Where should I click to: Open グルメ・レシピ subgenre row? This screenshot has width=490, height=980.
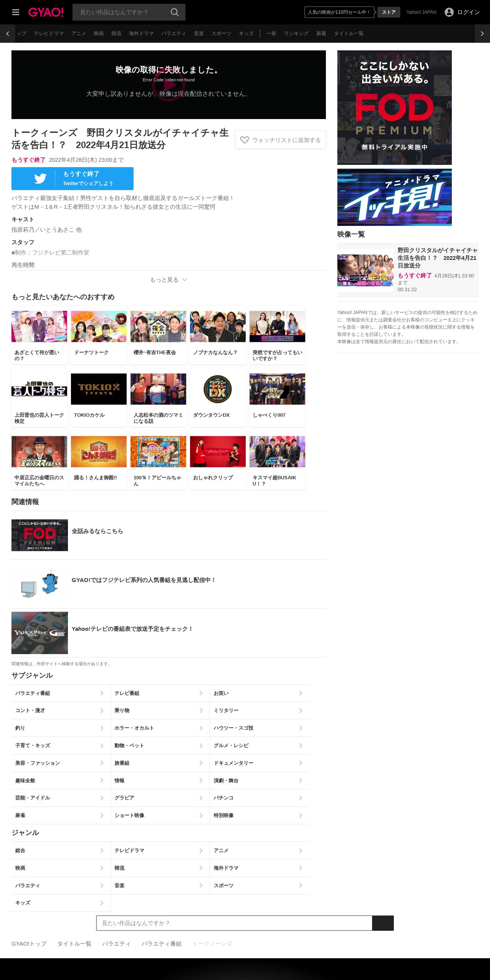(260, 746)
